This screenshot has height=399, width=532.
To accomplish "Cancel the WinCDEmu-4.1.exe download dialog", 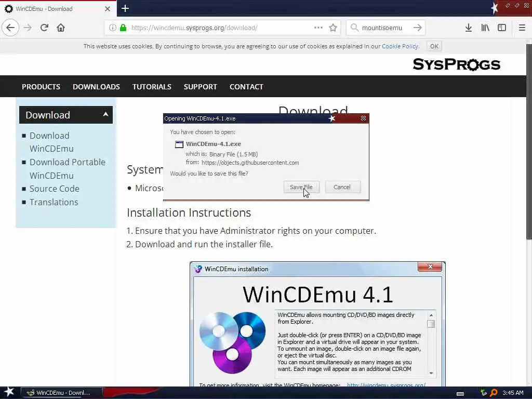I will pyautogui.click(x=342, y=187).
